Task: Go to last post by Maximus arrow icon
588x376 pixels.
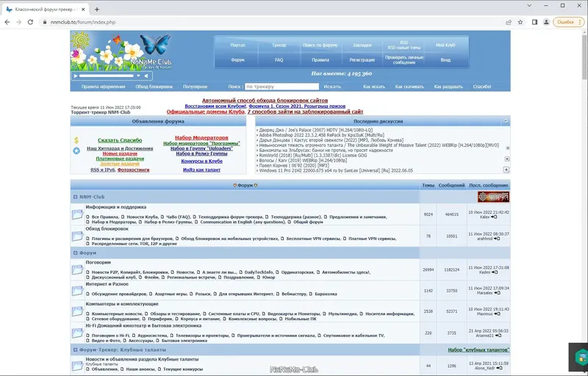Action: point(497,314)
